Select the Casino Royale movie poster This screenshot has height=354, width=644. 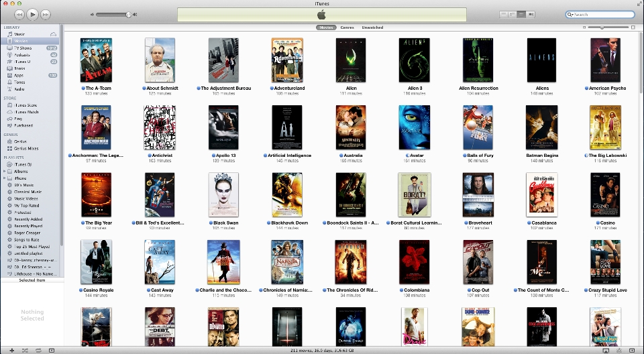pyautogui.click(x=96, y=262)
